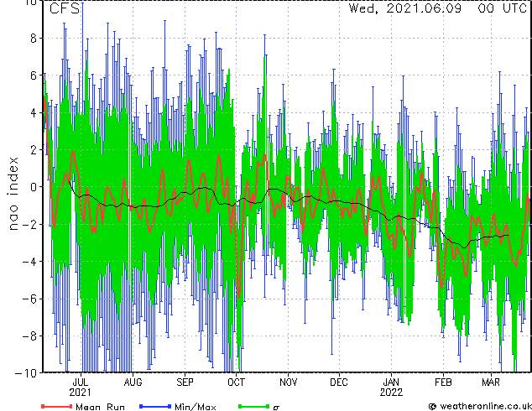The height and width of the screenshot is (411, 532).
Task: Click the date text 'Wed, 2021.06.09'
Action: pyautogui.click(x=405, y=8)
